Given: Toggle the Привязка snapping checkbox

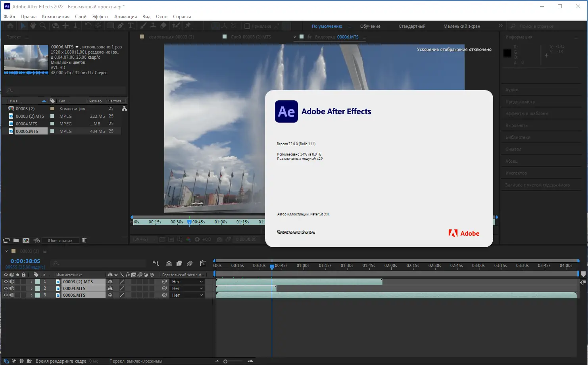Looking at the screenshot, I should (x=247, y=26).
